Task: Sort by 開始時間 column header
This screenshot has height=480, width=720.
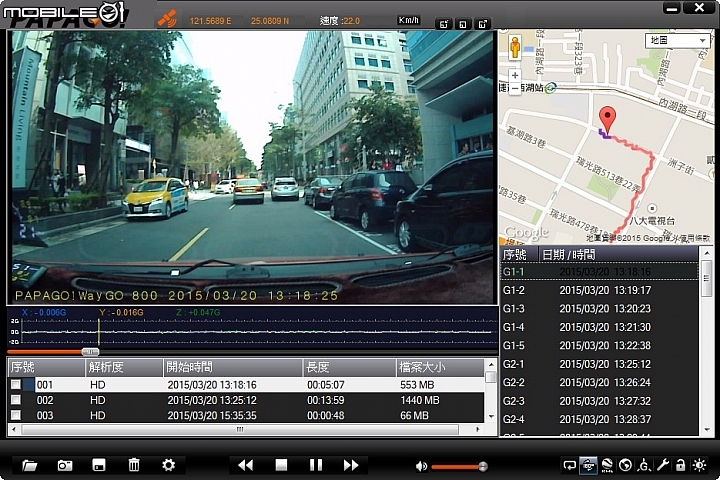Action: pyautogui.click(x=233, y=367)
